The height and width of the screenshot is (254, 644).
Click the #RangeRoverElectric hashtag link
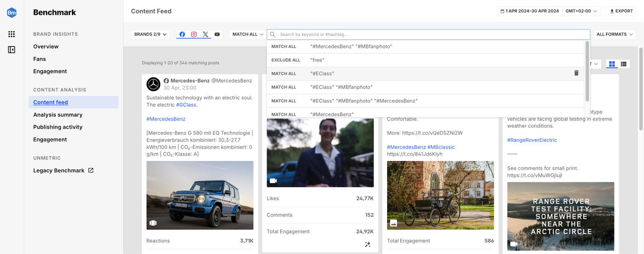(x=532, y=140)
